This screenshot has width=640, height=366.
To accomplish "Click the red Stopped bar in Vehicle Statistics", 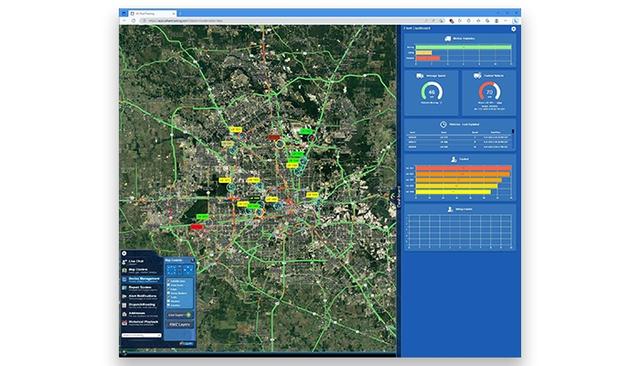I will point(428,58).
